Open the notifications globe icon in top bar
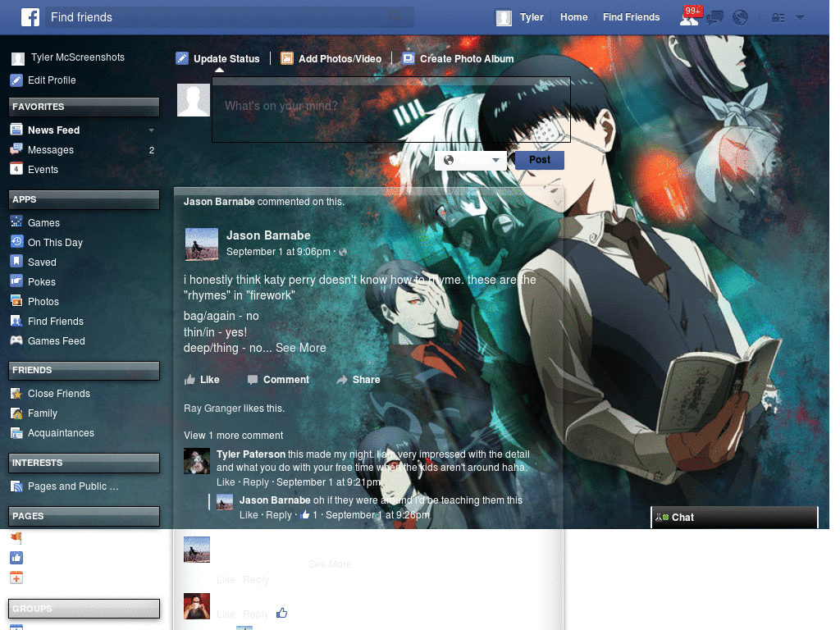This screenshot has width=840, height=630. pyautogui.click(x=741, y=18)
